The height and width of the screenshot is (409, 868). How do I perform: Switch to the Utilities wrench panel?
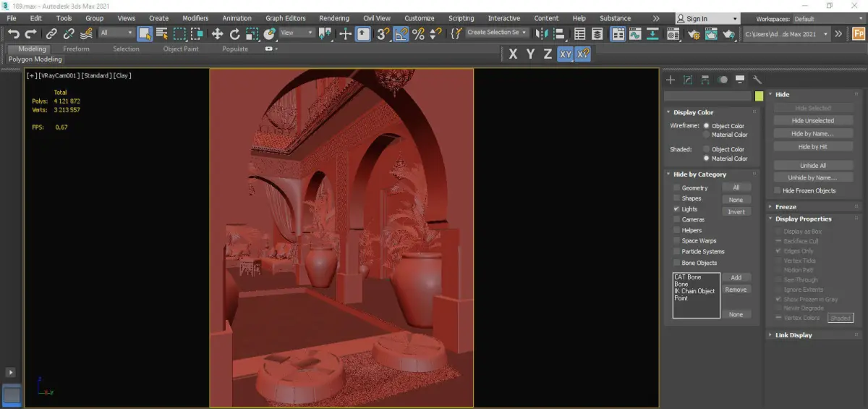(x=757, y=80)
